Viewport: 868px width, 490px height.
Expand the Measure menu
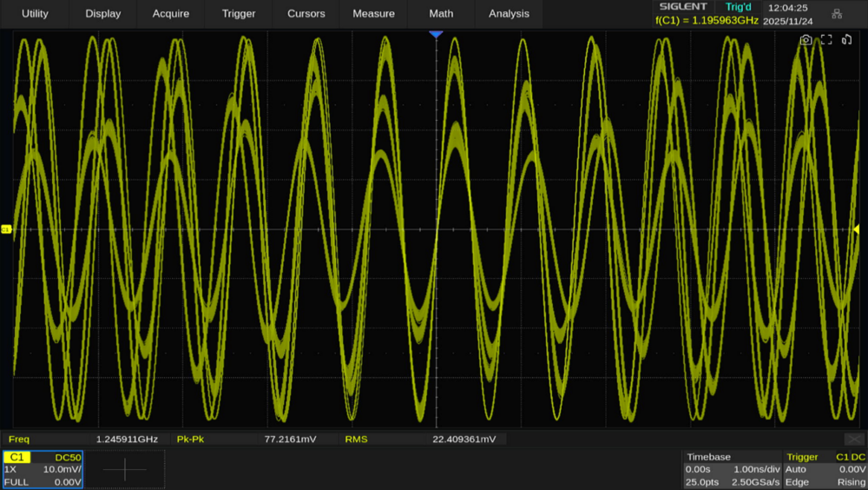pos(373,14)
